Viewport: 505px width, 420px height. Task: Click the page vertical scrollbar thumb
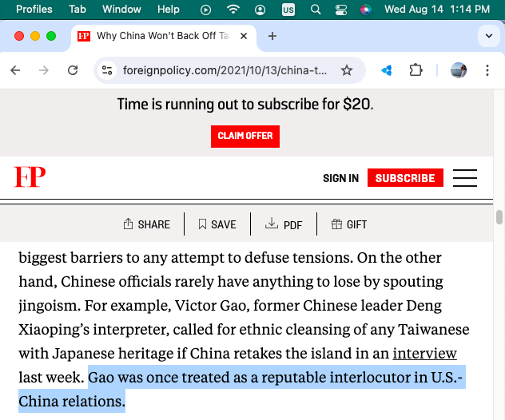coord(499,217)
